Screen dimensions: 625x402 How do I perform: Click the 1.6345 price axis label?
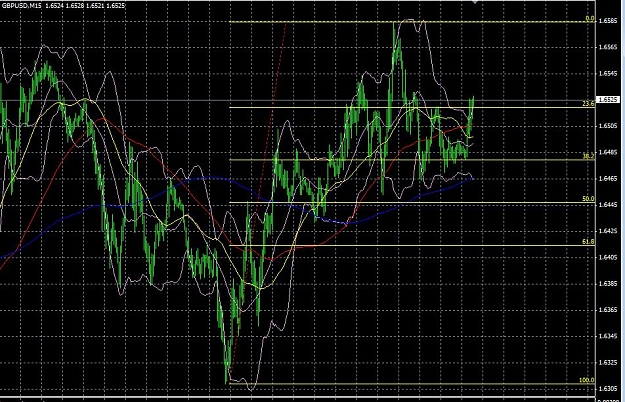click(x=608, y=336)
